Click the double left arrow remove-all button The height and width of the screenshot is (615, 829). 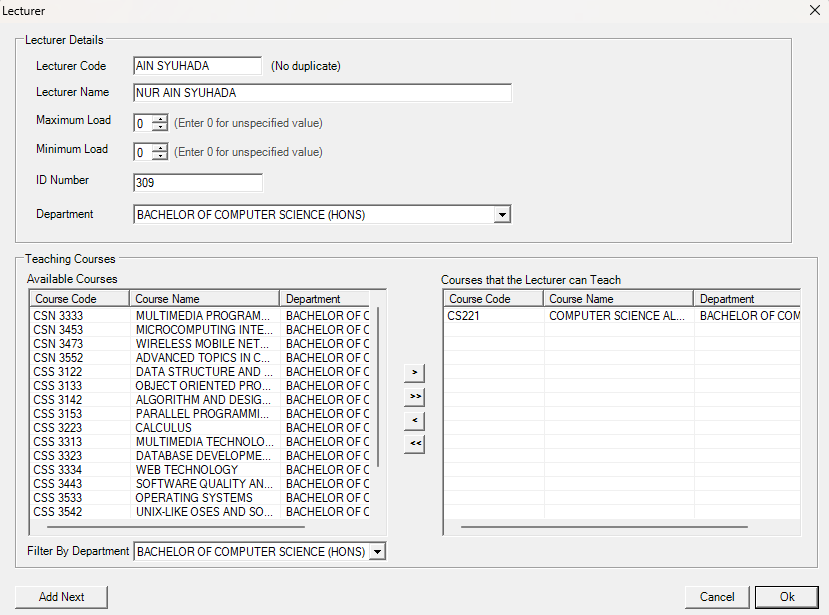click(415, 445)
